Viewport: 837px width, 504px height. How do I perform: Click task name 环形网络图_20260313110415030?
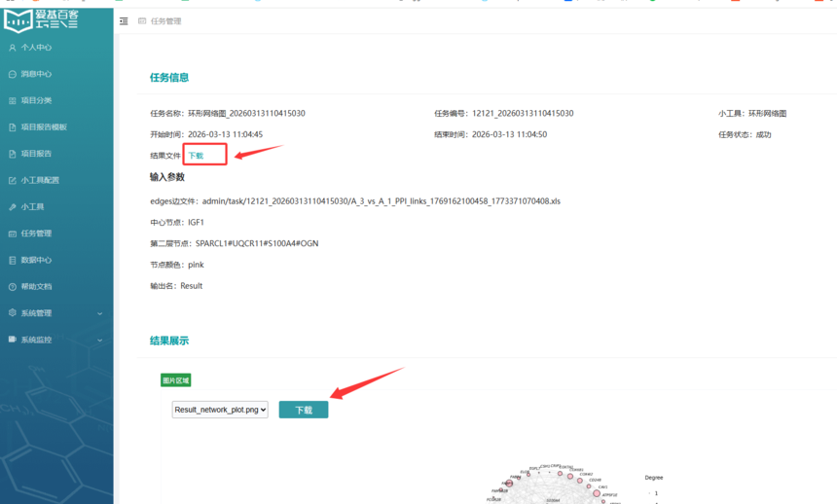[246, 113]
